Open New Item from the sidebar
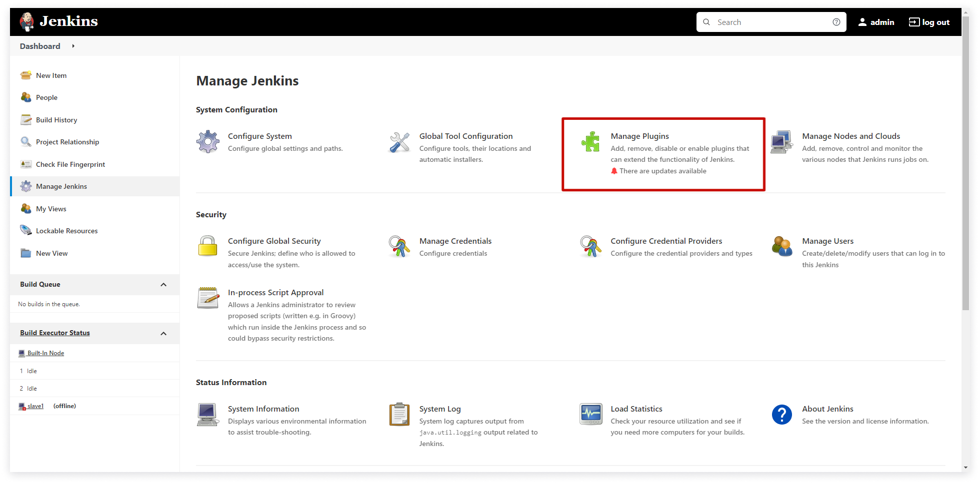 51,75
